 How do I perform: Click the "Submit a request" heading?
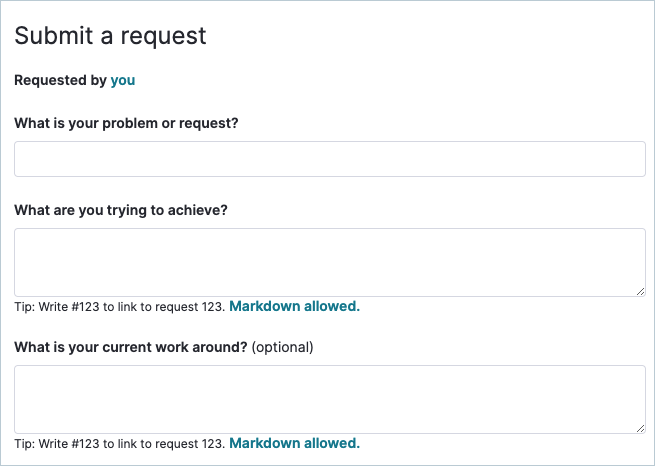coord(110,36)
